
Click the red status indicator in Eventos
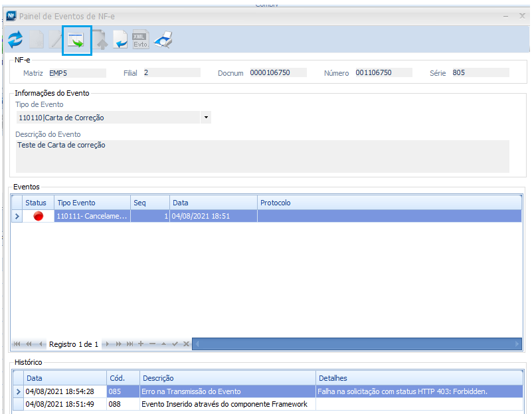click(39, 216)
